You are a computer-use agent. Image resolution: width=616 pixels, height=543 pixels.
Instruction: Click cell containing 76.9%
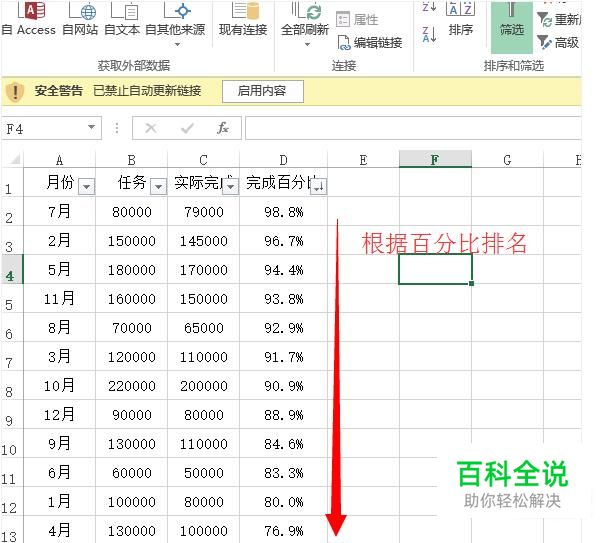click(x=283, y=530)
